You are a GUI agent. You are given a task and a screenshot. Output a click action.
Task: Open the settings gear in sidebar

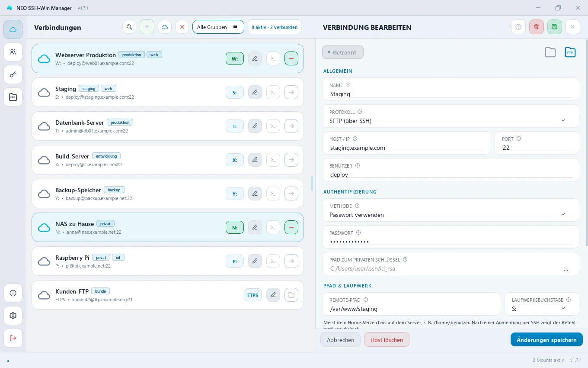[x=13, y=316]
